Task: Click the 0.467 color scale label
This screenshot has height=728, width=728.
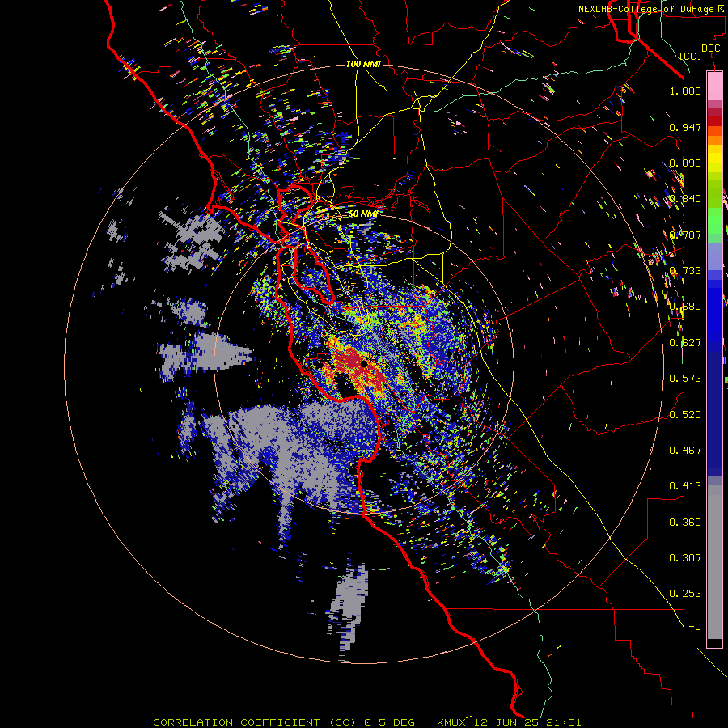Action: 685,450
